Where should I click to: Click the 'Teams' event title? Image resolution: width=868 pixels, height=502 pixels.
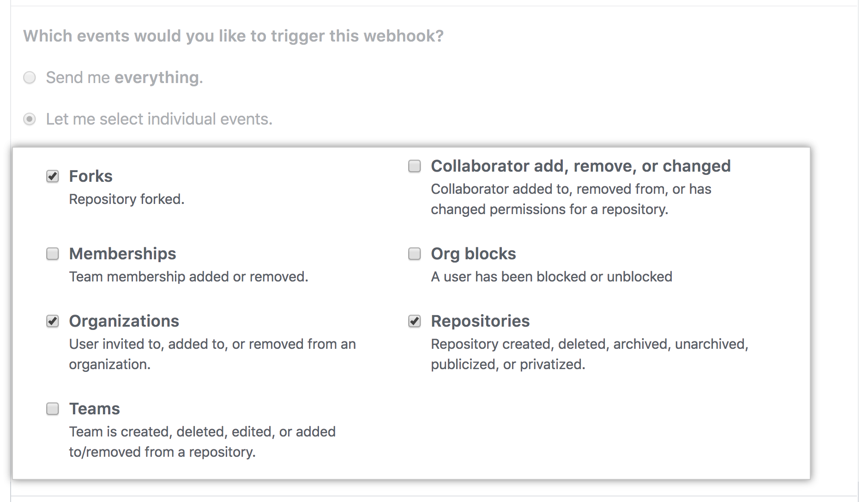[94, 409]
